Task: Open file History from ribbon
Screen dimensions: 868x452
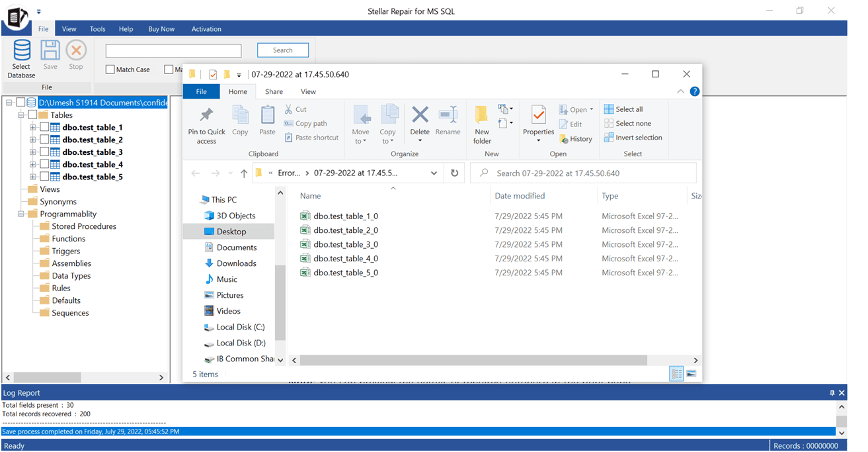Action: click(x=576, y=139)
